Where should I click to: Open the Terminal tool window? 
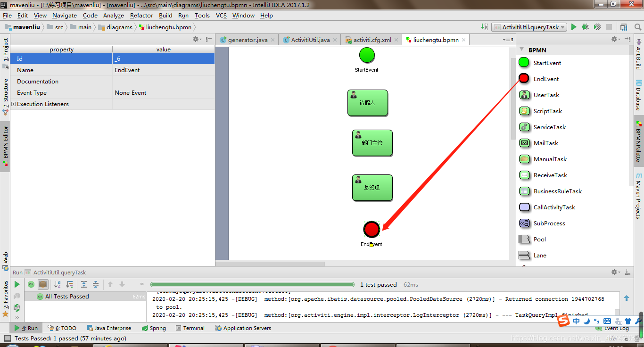coord(190,328)
